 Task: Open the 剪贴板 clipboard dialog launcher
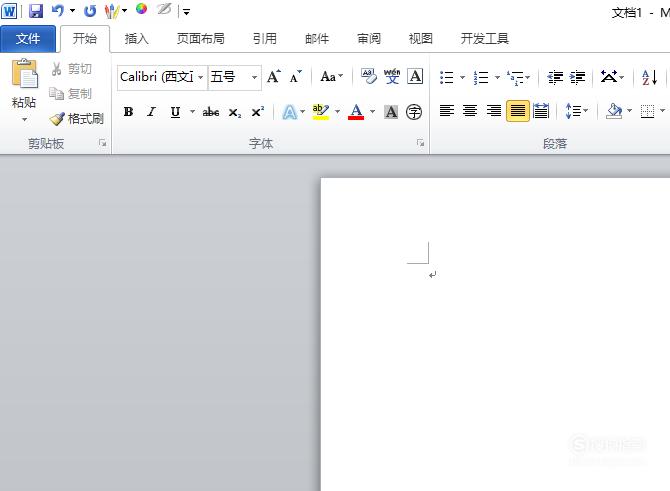click(x=103, y=143)
